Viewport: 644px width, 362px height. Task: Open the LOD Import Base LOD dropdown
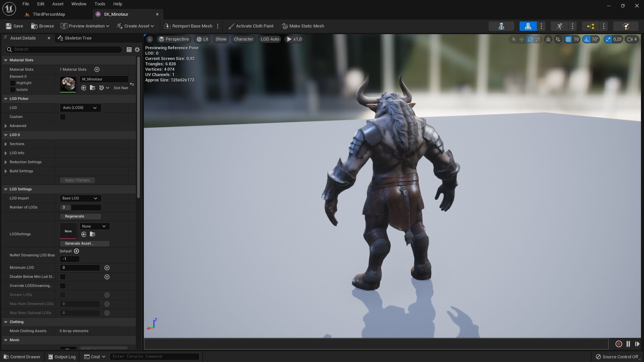click(80, 198)
